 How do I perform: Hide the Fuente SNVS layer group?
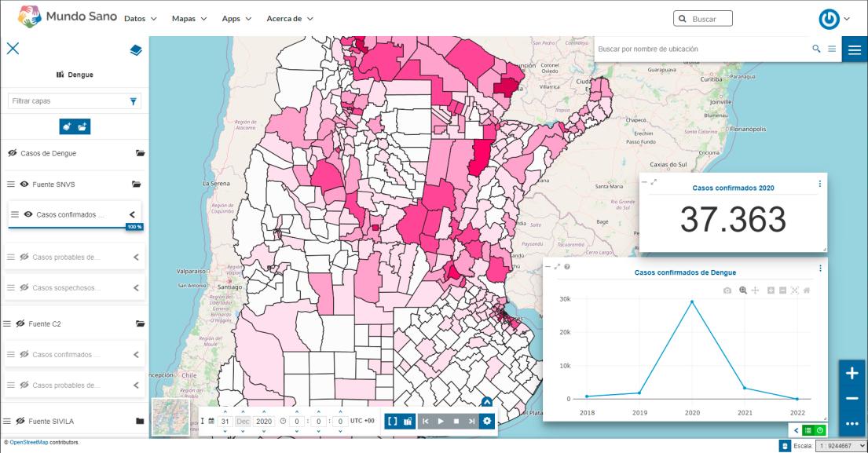tap(24, 184)
